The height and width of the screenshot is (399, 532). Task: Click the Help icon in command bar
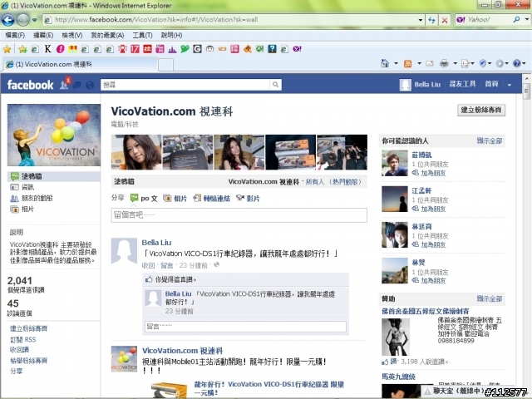click(517, 63)
